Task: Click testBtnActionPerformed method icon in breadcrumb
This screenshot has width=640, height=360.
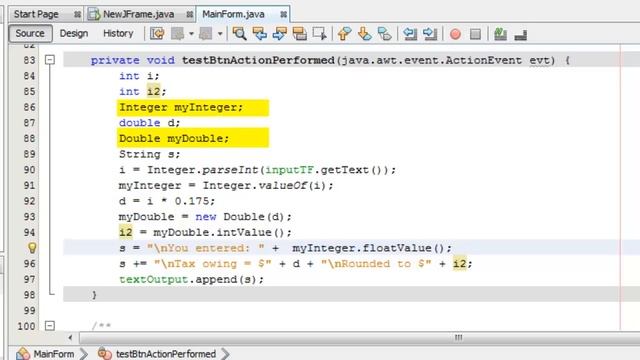Action: click(x=105, y=353)
